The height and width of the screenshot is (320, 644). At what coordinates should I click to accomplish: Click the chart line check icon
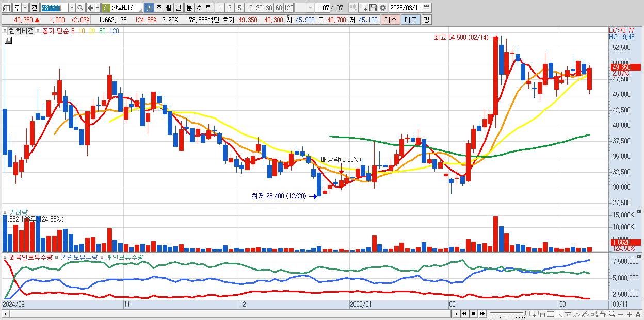(x=363, y=8)
